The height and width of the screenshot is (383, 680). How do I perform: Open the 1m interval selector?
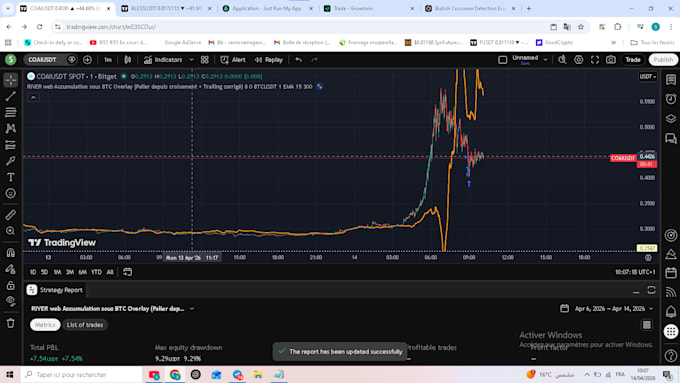coord(108,60)
